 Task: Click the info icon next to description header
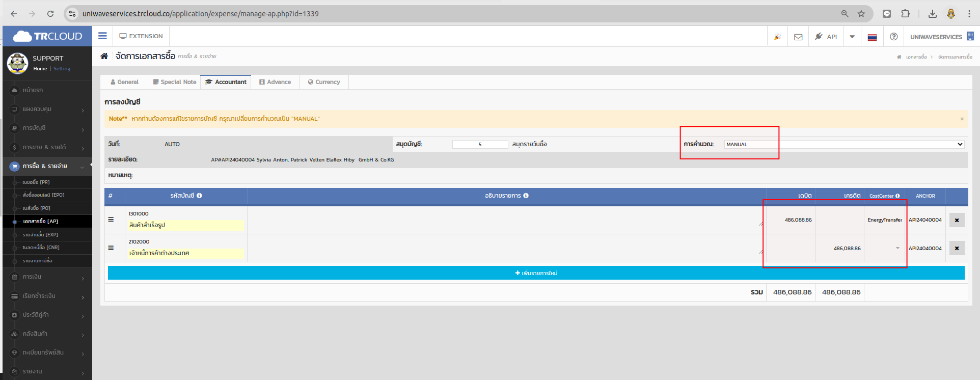pos(526,196)
